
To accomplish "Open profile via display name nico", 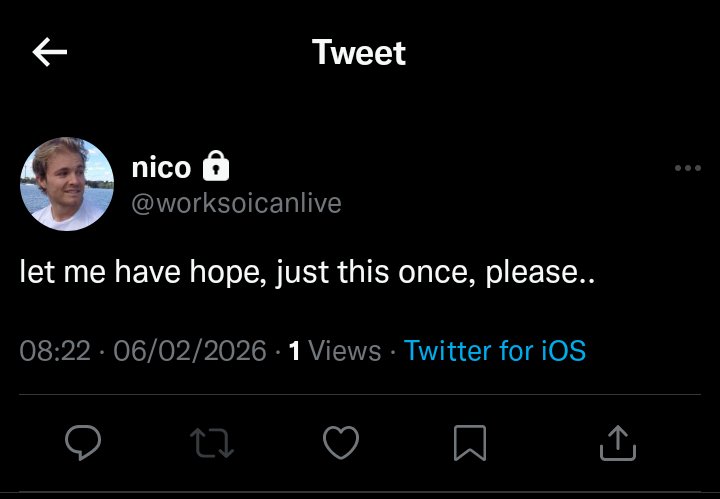I will [161, 167].
